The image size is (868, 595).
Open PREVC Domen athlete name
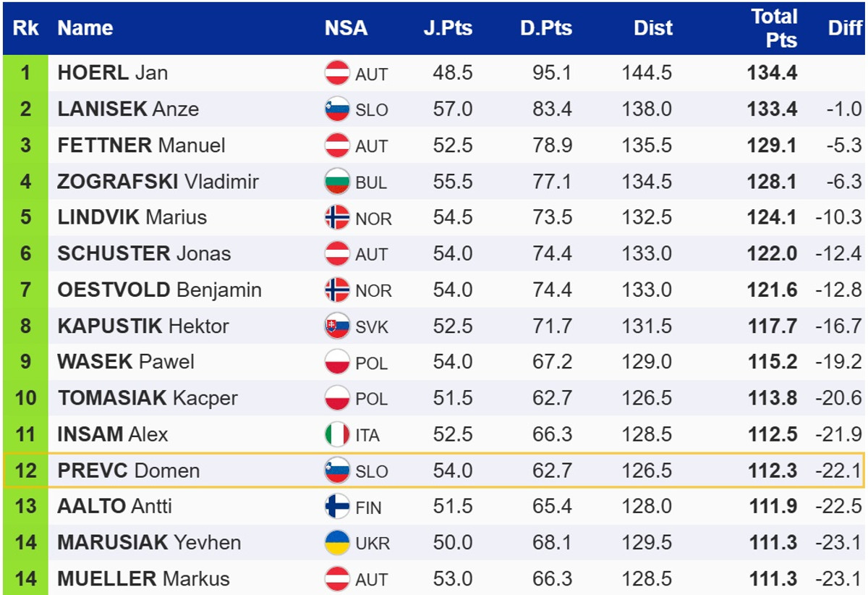point(128,470)
